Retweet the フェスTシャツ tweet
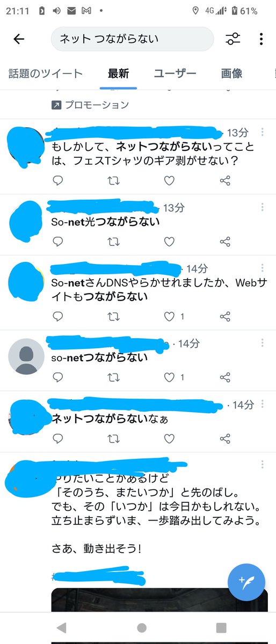Image resolution: width=276 pixels, height=644 pixels. tap(114, 181)
